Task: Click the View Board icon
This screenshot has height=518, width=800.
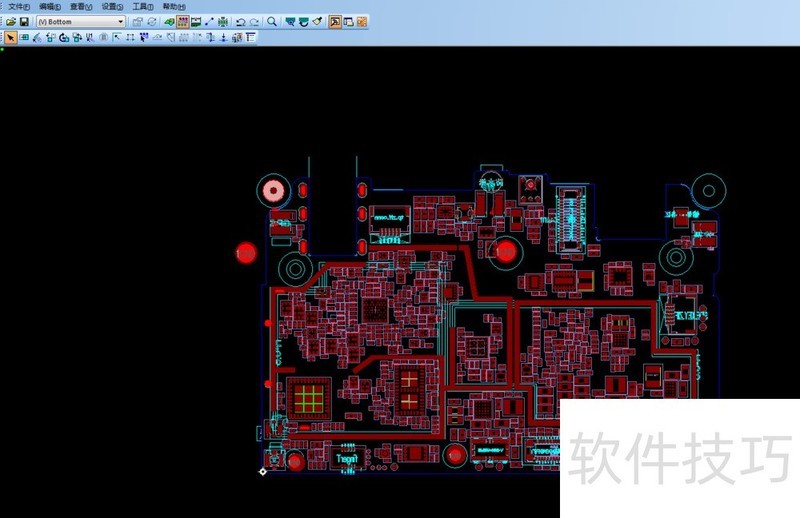Action: tap(290, 22)
